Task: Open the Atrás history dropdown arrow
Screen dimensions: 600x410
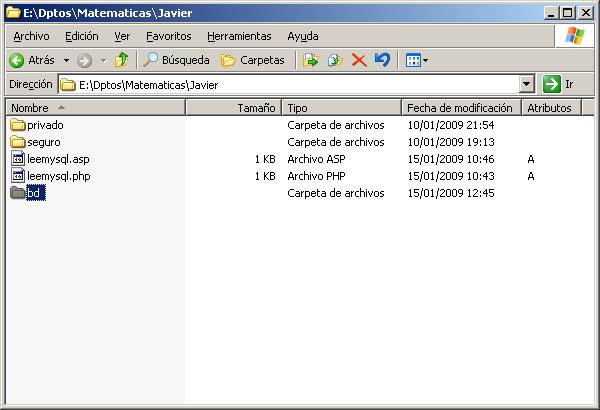Action: (x=66, y=60)
